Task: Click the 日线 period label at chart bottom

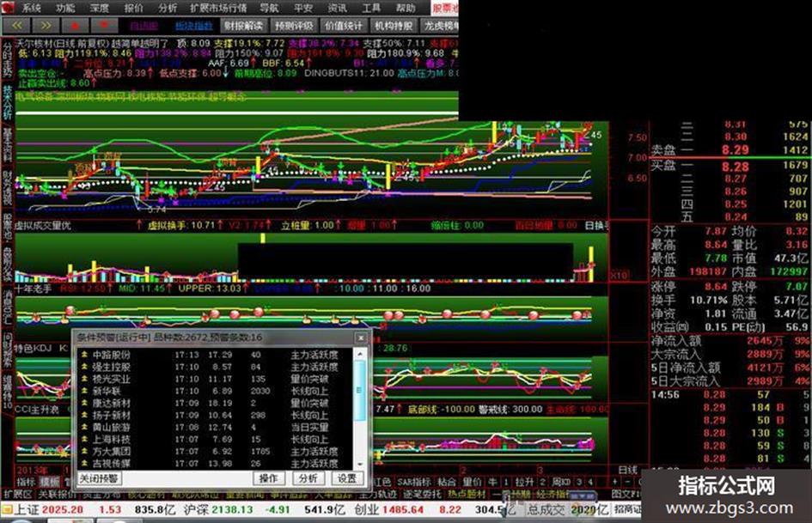Action: click(627, 470)
